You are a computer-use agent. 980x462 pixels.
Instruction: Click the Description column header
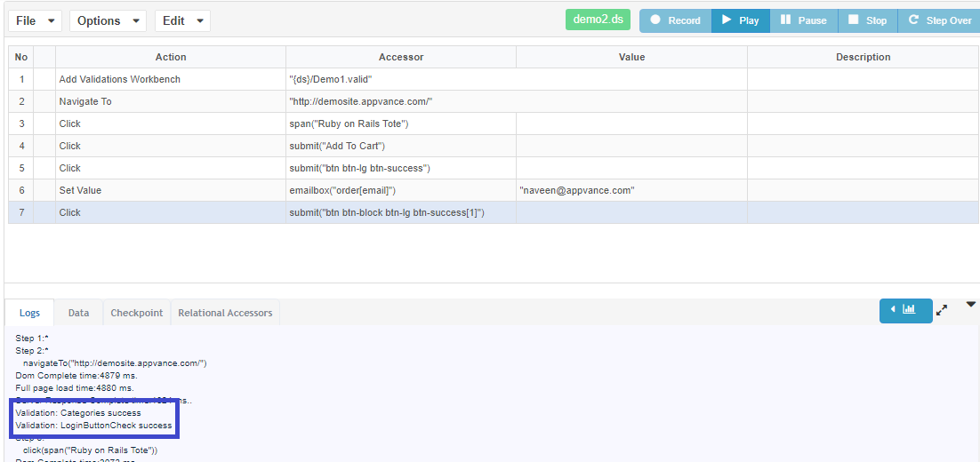click(x=864, y=57)
